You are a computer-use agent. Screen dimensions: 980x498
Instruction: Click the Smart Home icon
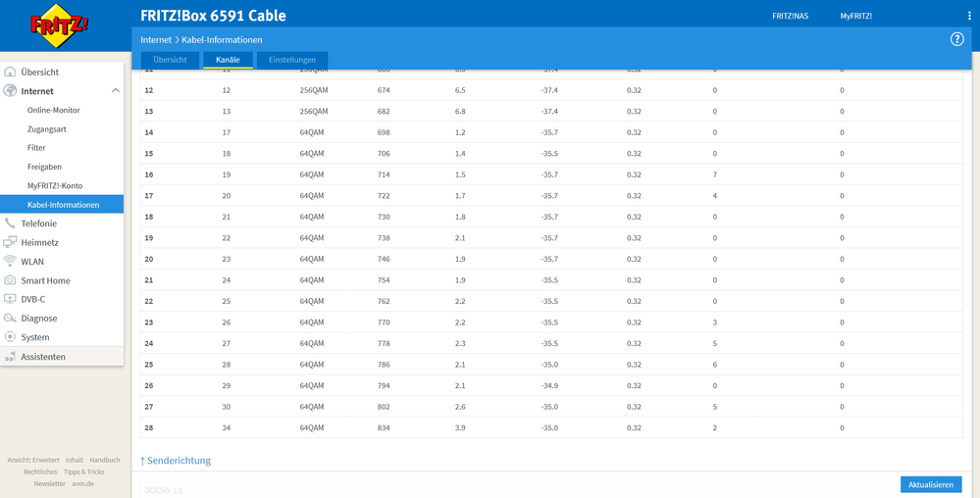pos(10,280)
